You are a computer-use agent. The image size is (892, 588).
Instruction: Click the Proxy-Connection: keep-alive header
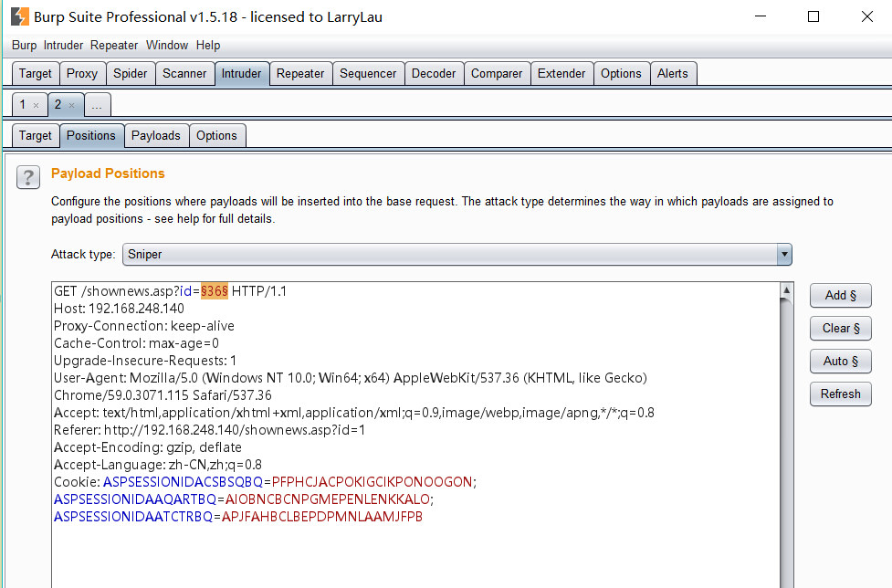click(x=144, y=326)
